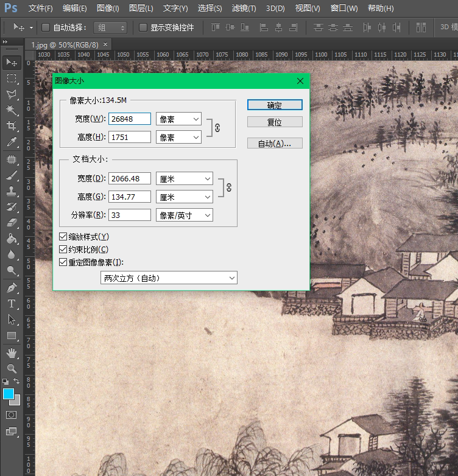The width and height of the screenshot is (458, 476).
Task: Select the Healing Brush tool
Action: tap(12, 159)
